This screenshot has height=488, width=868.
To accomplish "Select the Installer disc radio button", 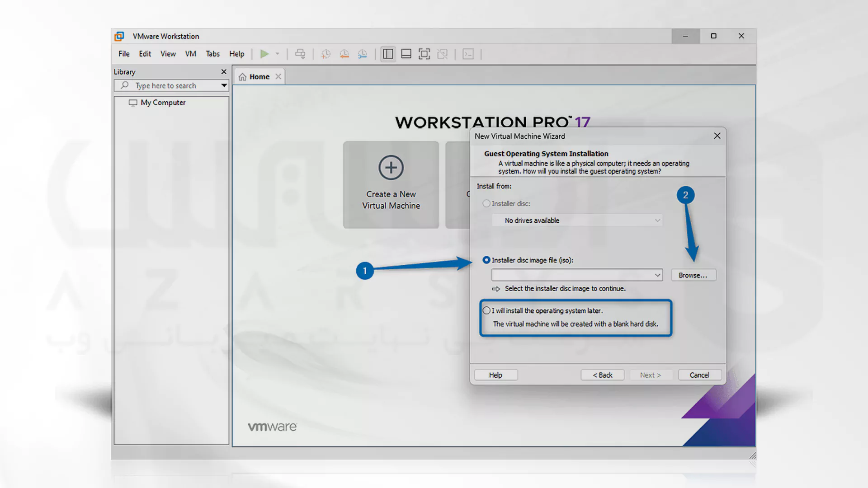I will pyautogui.click(x=486, y=204).
